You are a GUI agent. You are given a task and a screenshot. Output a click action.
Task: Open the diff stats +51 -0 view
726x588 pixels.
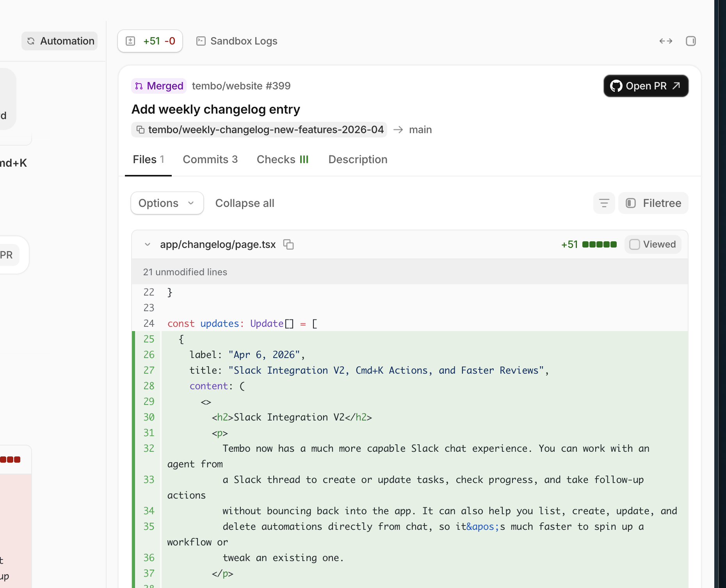tap(150, 41)
